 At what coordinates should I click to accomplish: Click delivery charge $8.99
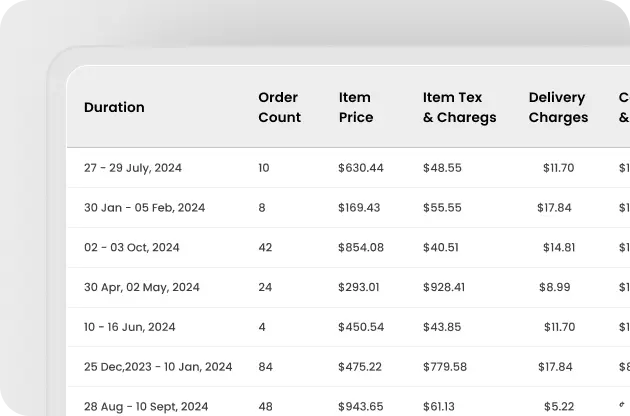555,287
